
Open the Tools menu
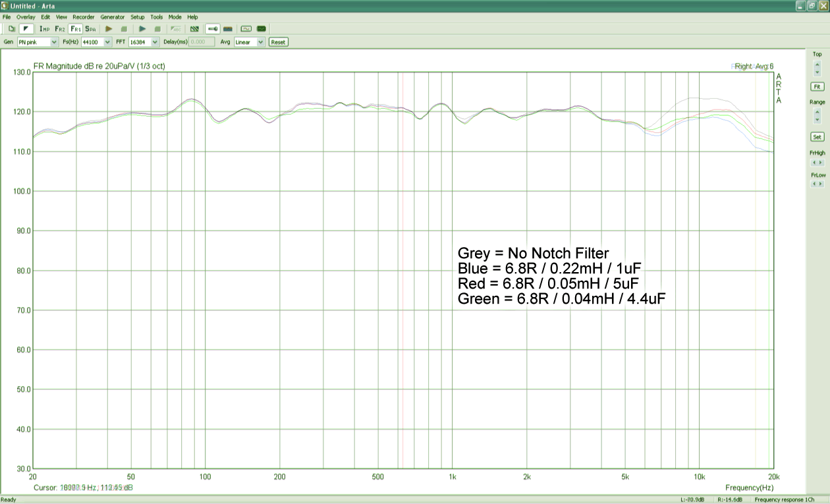pyautogui.click(x=156, y=17)
